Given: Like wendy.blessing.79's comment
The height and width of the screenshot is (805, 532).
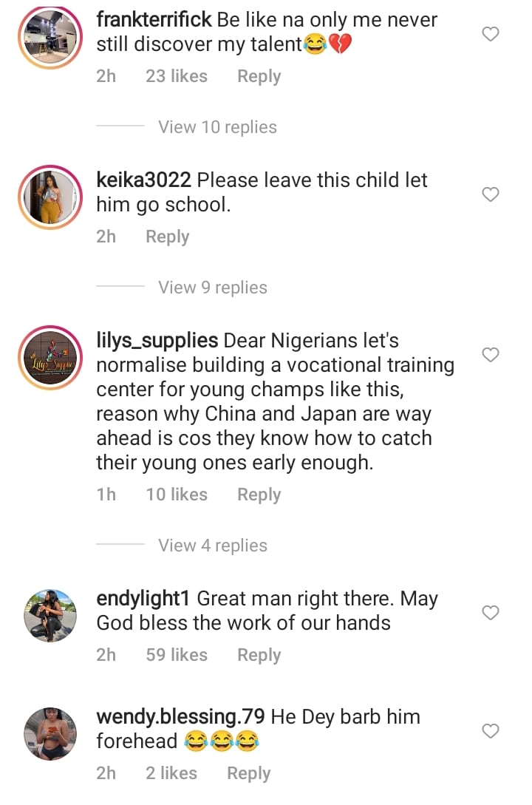Looking at the screenshot, I should tap(491, 731).
